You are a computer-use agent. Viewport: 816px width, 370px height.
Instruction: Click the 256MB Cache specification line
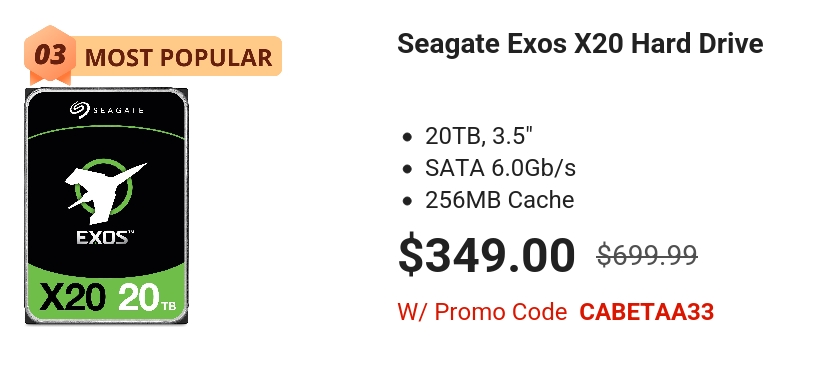[x=500, y=200]
